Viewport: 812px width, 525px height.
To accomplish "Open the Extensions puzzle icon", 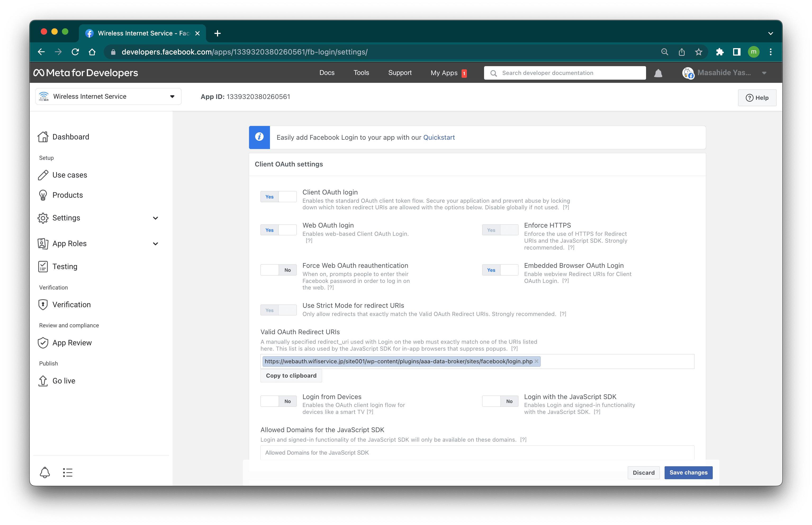I will pos(720,52).
